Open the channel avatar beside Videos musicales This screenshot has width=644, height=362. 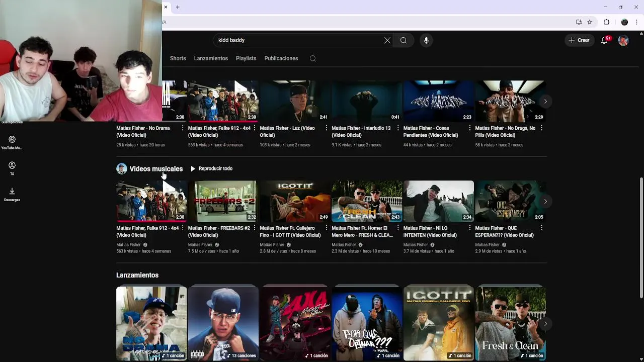tap(122, 169)
